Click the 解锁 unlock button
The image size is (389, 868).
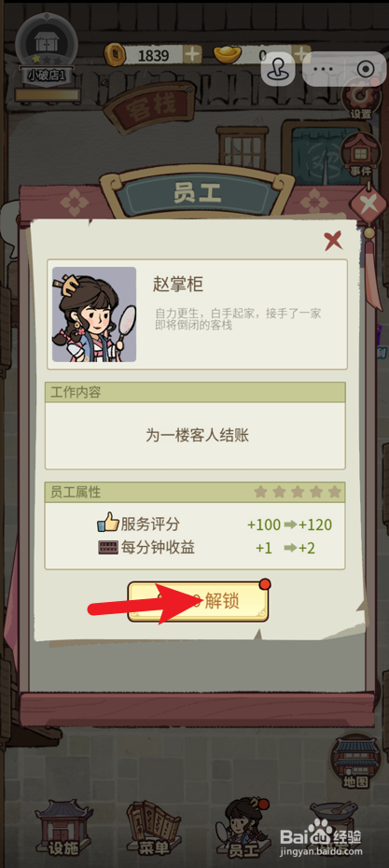pyautogui.click(x=198, y=601)
